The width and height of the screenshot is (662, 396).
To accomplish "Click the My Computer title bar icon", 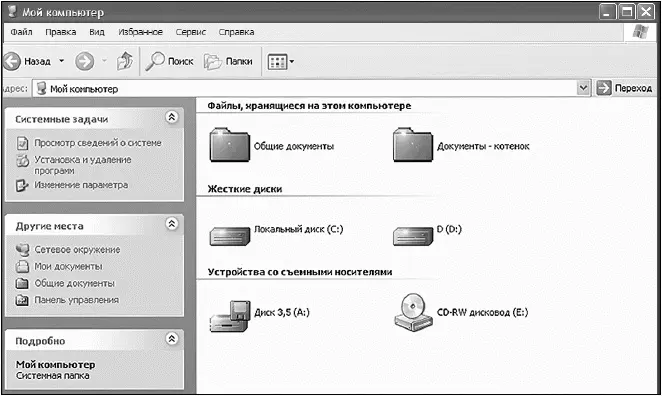I will 12,11.
